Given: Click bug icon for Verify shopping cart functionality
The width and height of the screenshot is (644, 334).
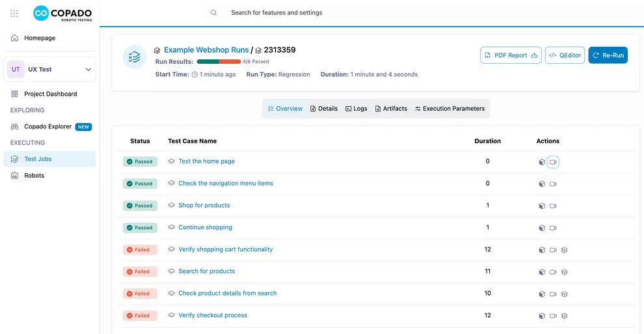Looking at the screenshot, I should tap(564, 250).
